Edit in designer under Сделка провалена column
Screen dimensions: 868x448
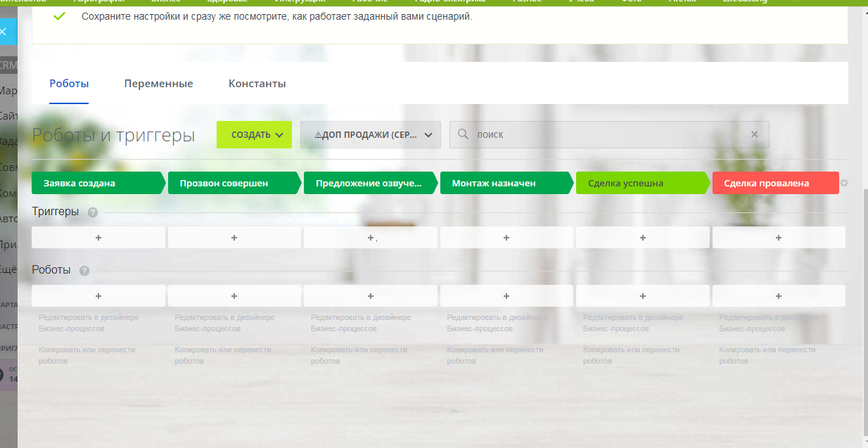[x=769, y=323]
